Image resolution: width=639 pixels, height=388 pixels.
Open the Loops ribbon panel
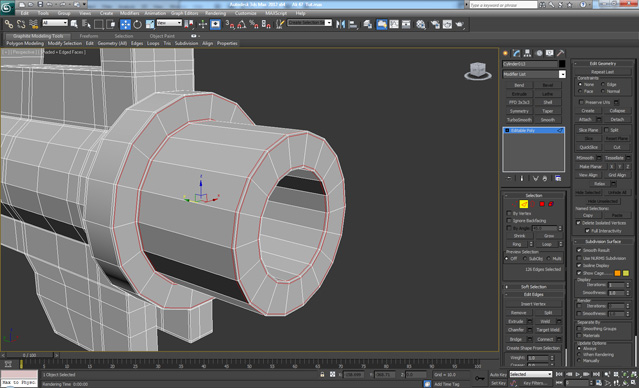[153, 43]
